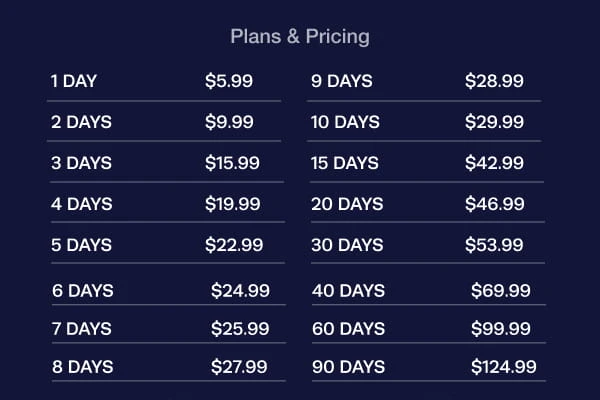
Task: Select the 4 DAYS plan
Action: coord(82,204)
